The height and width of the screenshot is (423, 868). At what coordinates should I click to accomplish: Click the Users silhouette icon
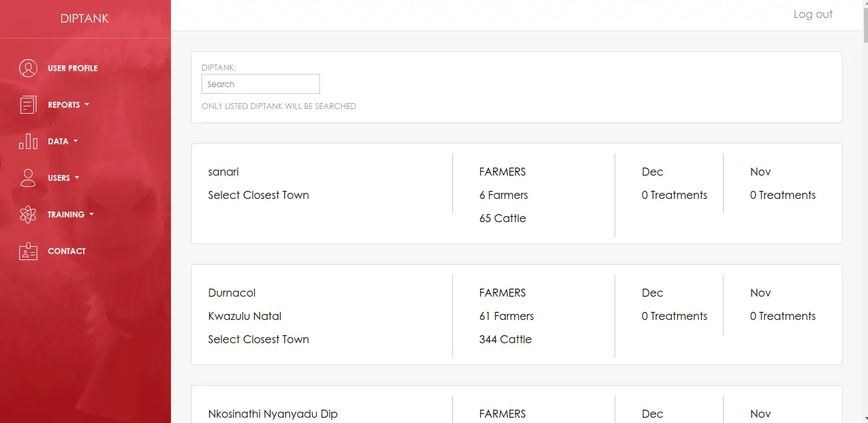28,178
